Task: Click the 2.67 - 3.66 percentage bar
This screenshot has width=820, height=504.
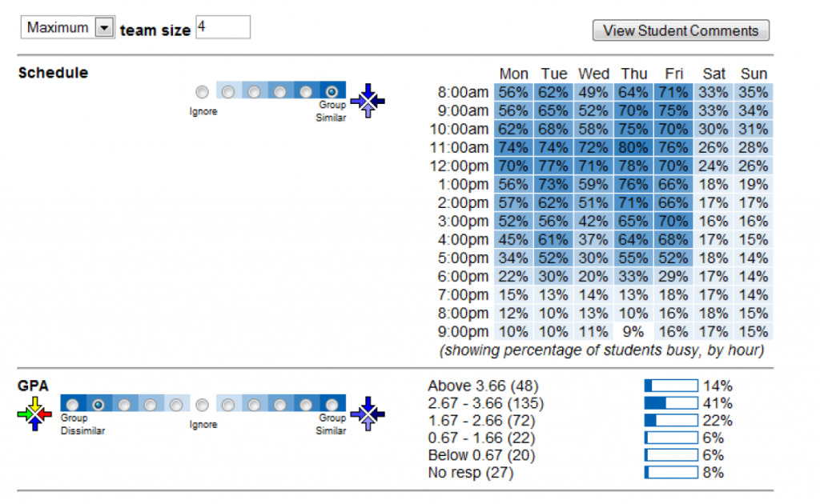Action: [x=671, y=403]
